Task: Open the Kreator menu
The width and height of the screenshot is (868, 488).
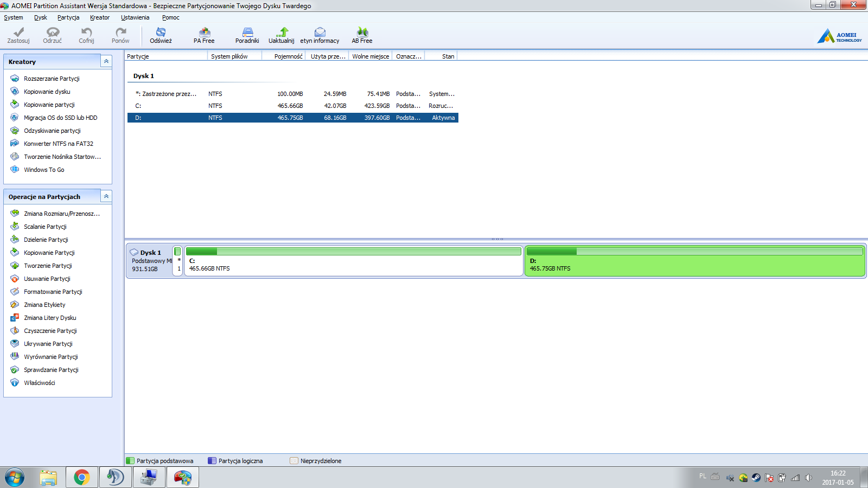Action: [x=100, y=17]
